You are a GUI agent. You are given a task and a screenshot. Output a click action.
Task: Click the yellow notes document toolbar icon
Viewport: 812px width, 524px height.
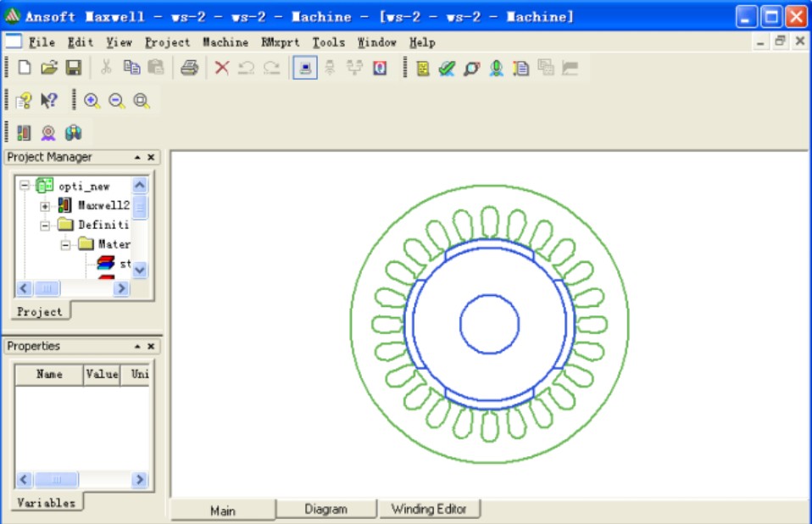(521, 68)
